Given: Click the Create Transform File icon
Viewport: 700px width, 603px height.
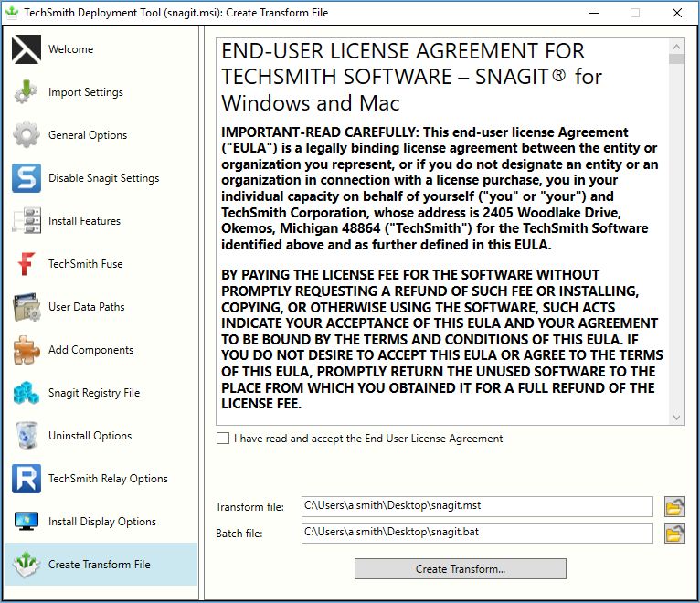Looking at the screenshot, I should pos(27,564).
